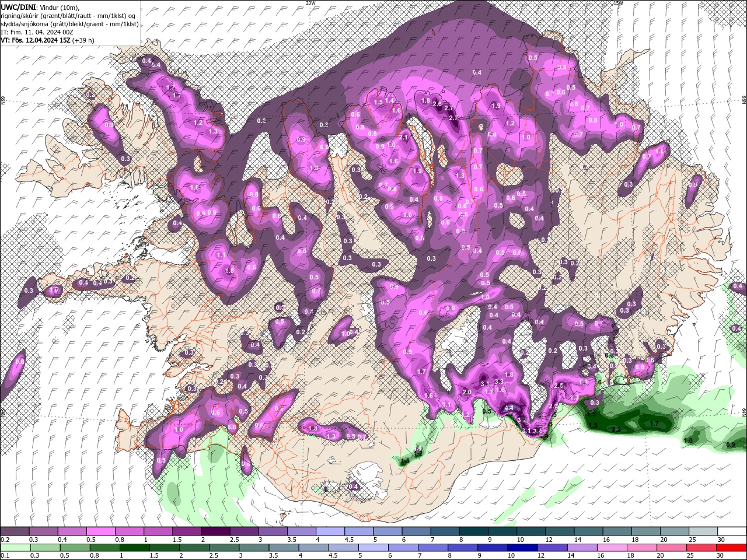Click the 2.6 snowfall value on the map
The height and width of the screenshot is (560, 747).
(437, 104)
